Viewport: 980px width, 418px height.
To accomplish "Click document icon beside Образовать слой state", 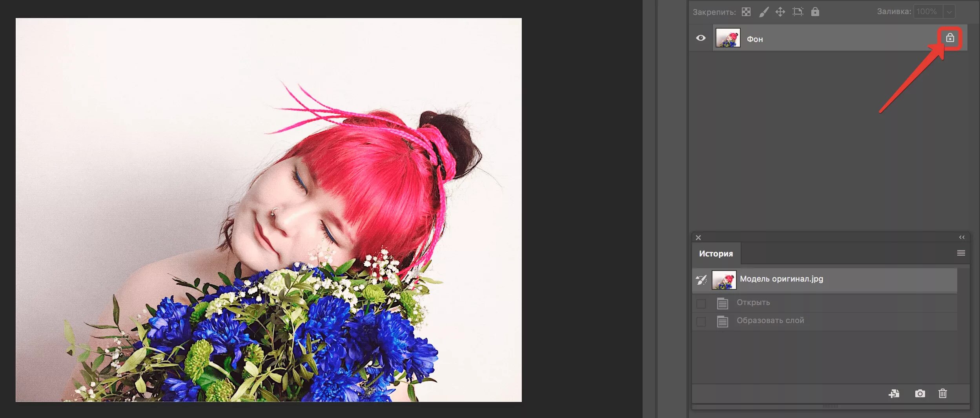I will point(723,321).
